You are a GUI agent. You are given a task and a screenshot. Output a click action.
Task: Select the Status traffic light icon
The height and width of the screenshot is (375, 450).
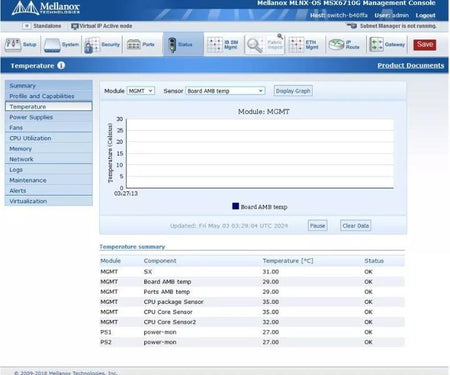tap(172, 45)
